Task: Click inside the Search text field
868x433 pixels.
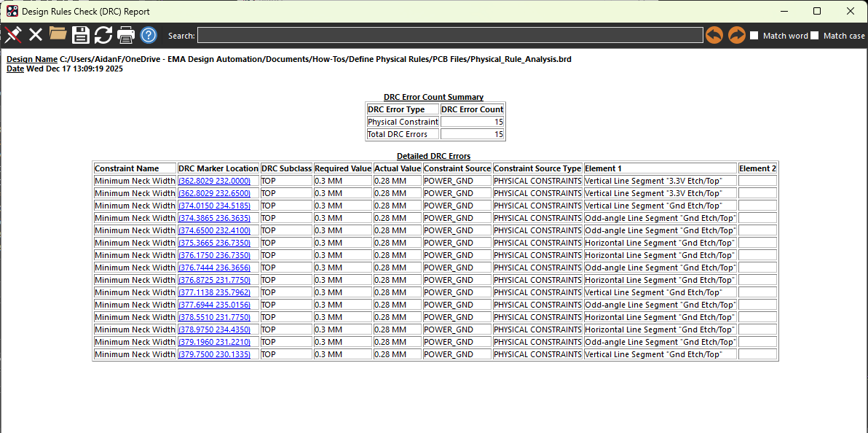Action: point(449,35)
